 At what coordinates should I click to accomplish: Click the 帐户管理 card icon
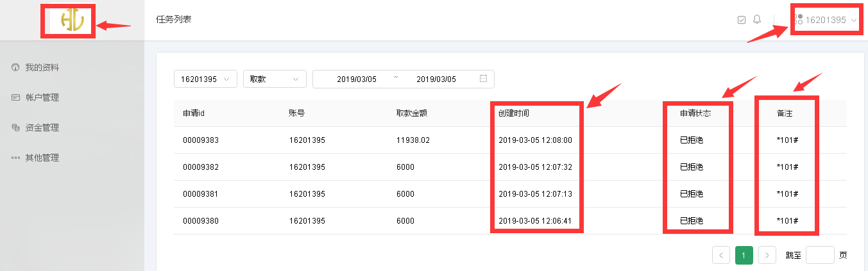click(x=15, y=98)
